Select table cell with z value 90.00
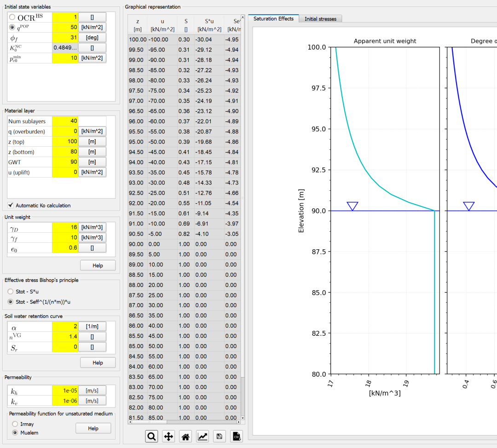Viewport: 497px width, 448px height. pyautogui.click(x=138, y=244)
